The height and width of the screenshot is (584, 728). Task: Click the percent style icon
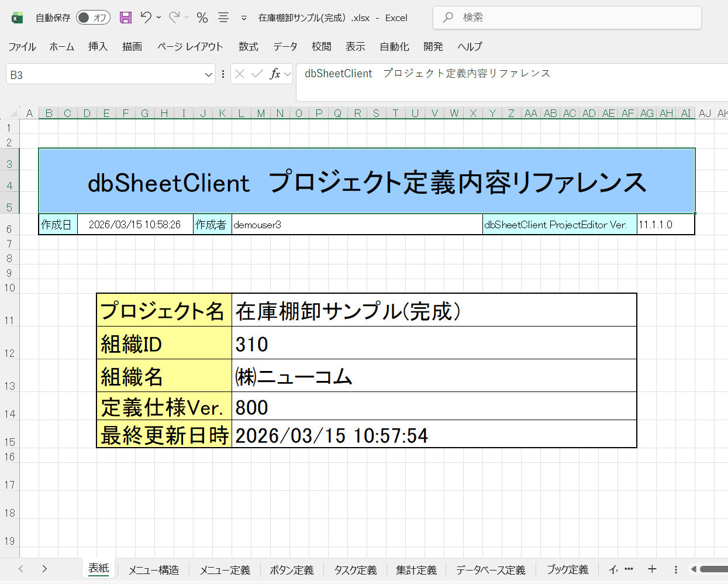(202, 18)
